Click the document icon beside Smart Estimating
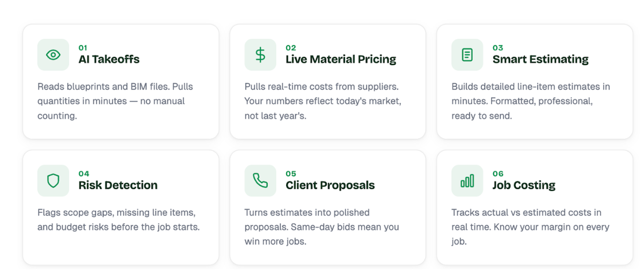Viewport: 644px width, 272px height. pyautogui.click(x=467, y=55)
